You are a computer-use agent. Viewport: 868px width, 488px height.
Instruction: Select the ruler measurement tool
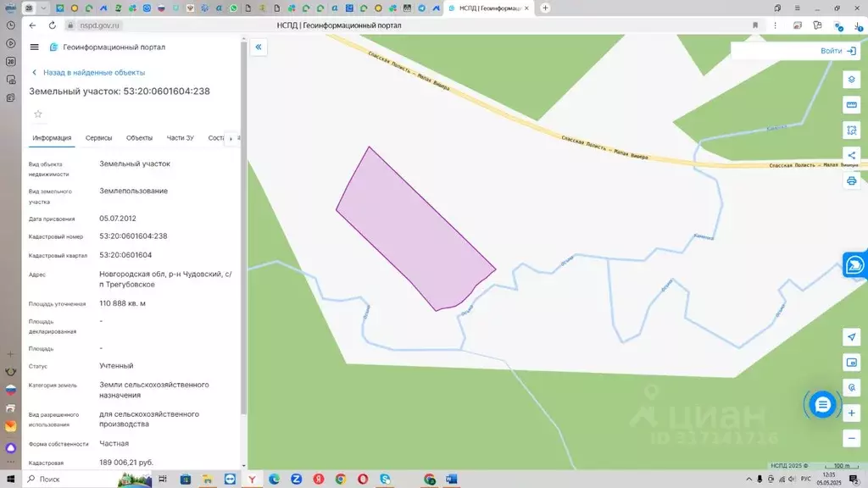point(851,104)
